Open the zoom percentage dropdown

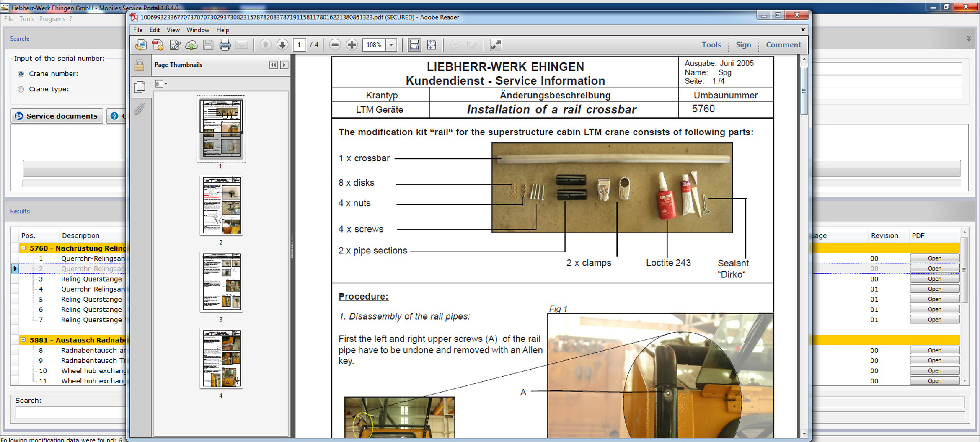391,45
